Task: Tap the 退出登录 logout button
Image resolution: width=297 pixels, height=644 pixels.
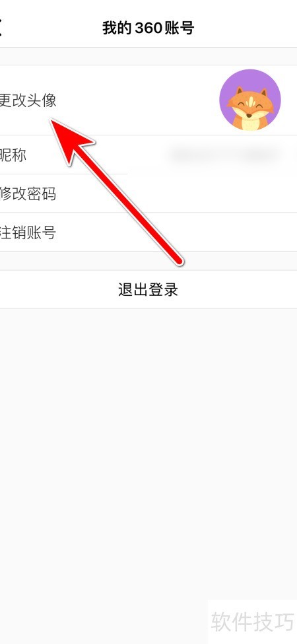Action: 148,289
